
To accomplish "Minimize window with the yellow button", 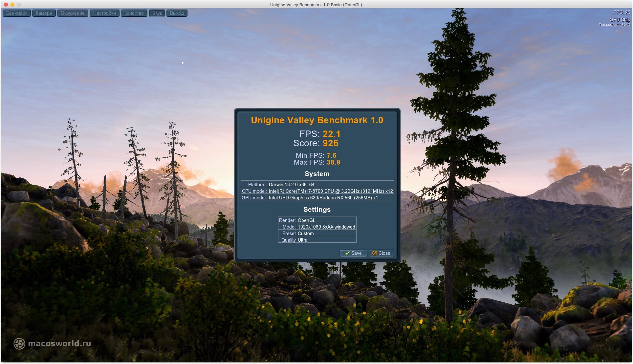I will click(x=12, y=5).
